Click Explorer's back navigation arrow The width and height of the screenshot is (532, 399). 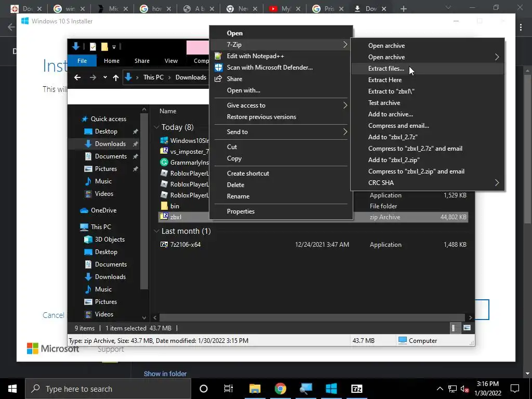point(77,77)
